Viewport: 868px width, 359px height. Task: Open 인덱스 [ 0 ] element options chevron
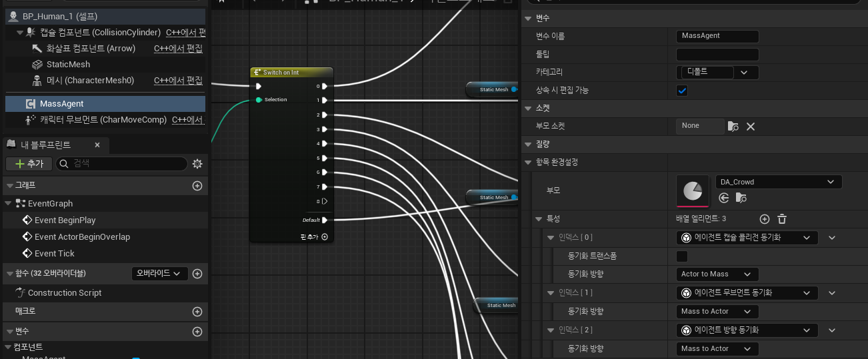click(832, 238)
